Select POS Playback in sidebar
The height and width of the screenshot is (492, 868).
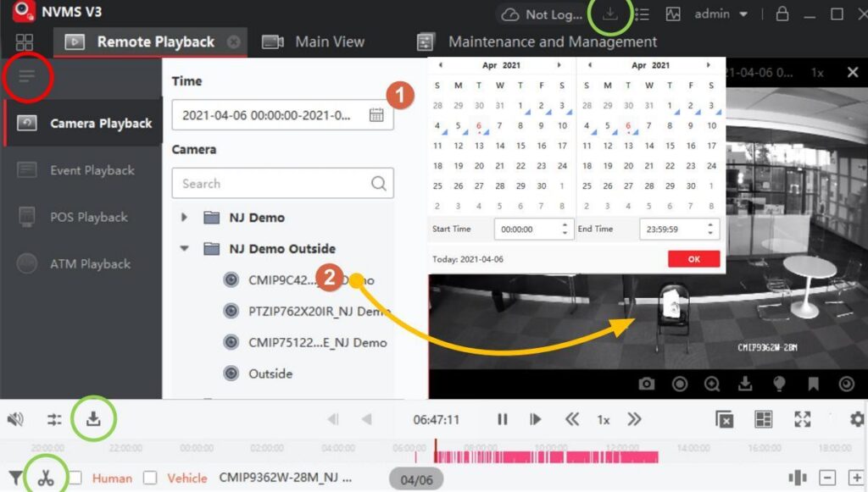tap(83, 218)
